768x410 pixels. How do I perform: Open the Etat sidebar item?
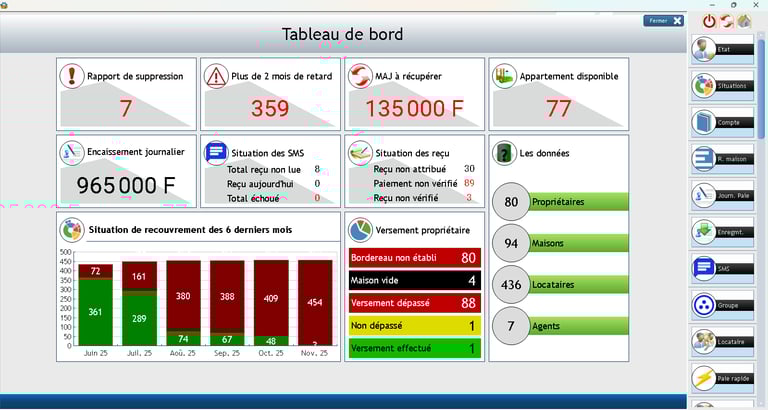click(722, 49)
